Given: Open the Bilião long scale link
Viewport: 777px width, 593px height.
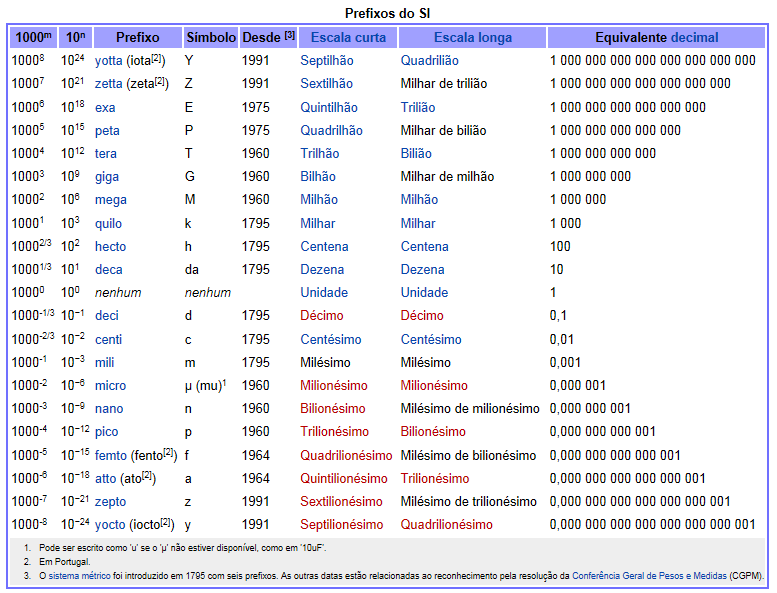Looking at the screenshot, I should [416, 154].
